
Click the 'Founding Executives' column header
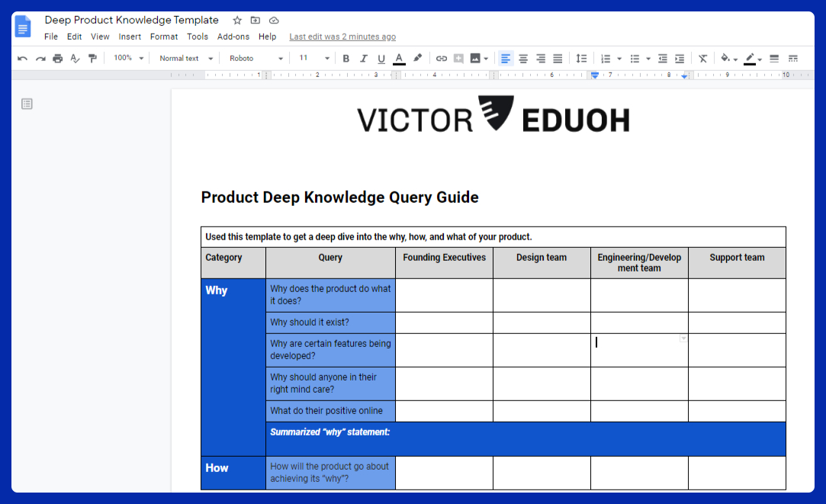coord(444,263)
